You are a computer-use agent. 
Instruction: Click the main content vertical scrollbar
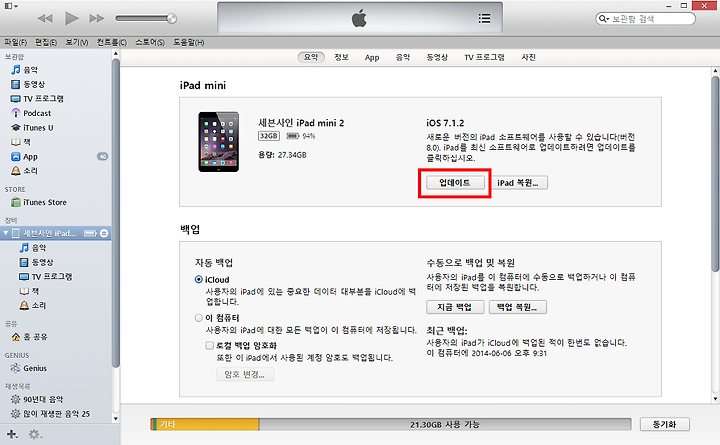pos(715,174)
